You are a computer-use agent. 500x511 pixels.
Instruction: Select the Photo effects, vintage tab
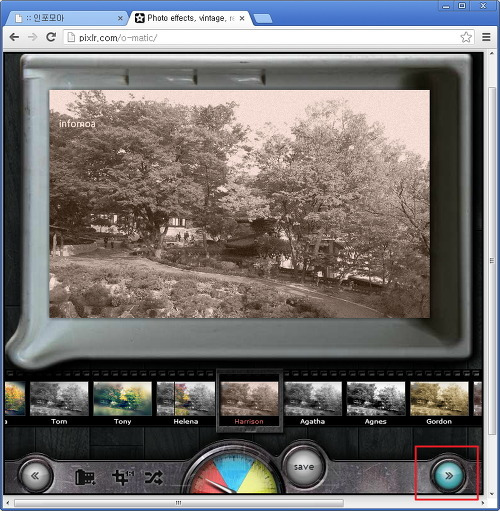[x=191, y=18]
